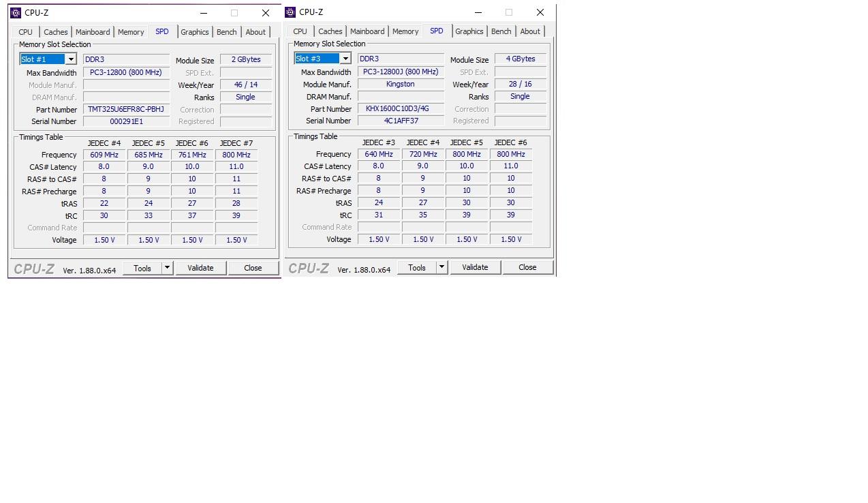Click the 4 GBytes module size value

tap(521, 59)
